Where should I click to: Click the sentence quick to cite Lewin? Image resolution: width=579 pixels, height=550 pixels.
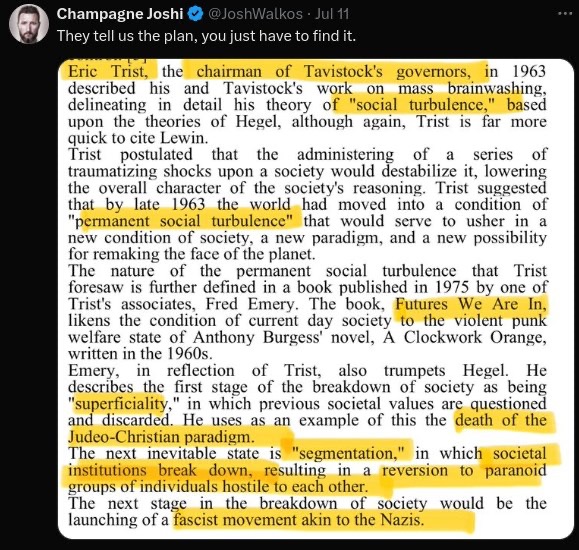[x=138, y=138]
